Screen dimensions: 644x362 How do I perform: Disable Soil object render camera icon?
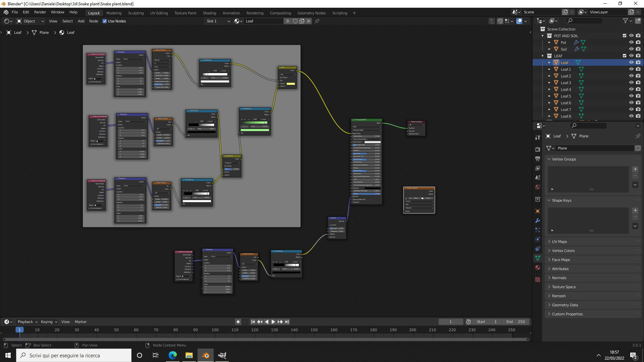click(x=638, y=49)
